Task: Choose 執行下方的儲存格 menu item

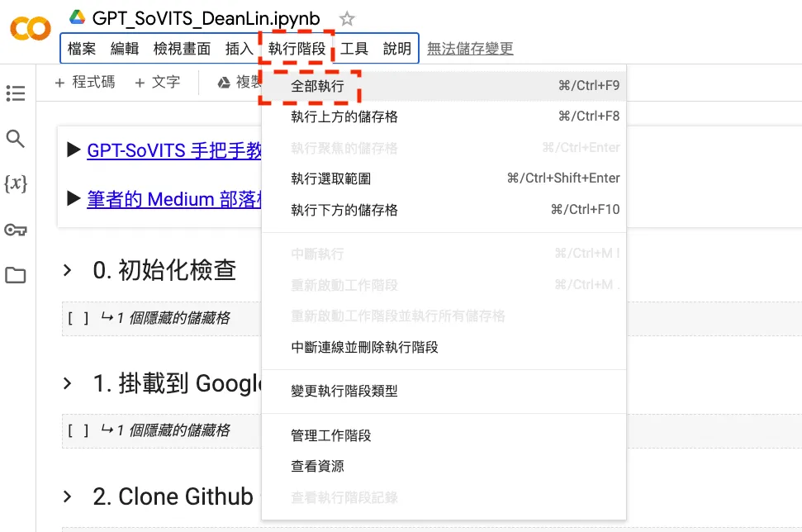Action: tap(444, 210)
